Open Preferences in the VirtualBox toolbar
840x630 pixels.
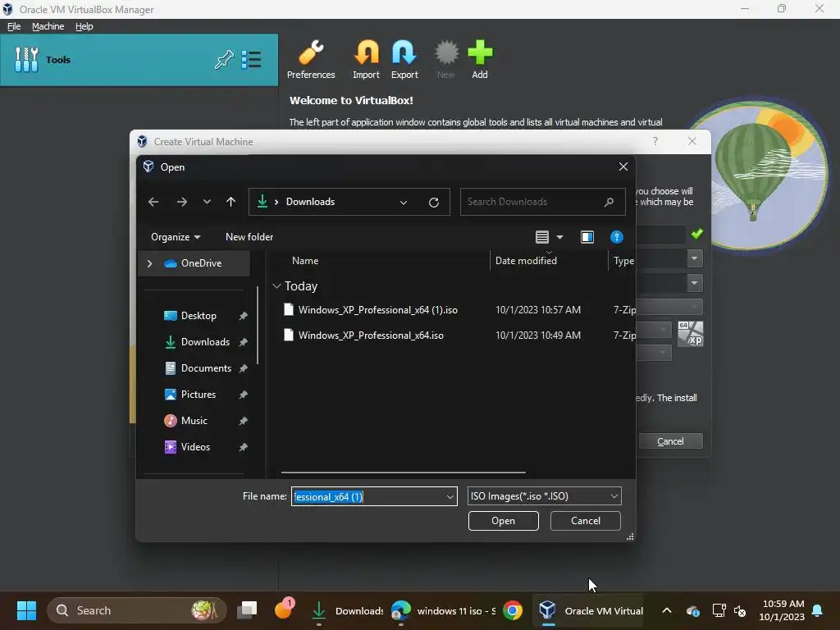311,59
